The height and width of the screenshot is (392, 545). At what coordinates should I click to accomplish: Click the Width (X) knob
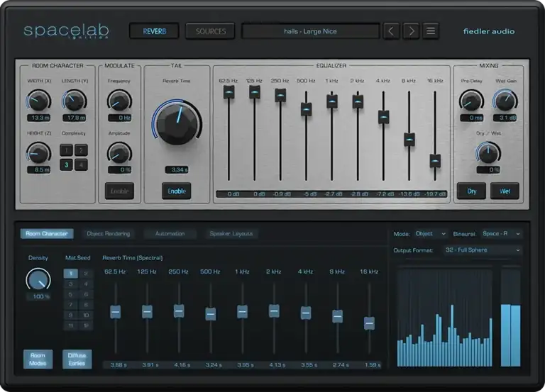point(38,101)
